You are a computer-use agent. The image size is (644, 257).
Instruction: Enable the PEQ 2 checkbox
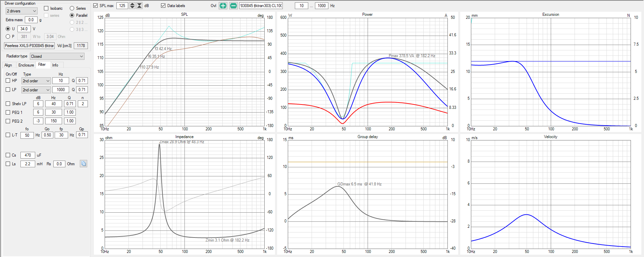coord(8,121)
